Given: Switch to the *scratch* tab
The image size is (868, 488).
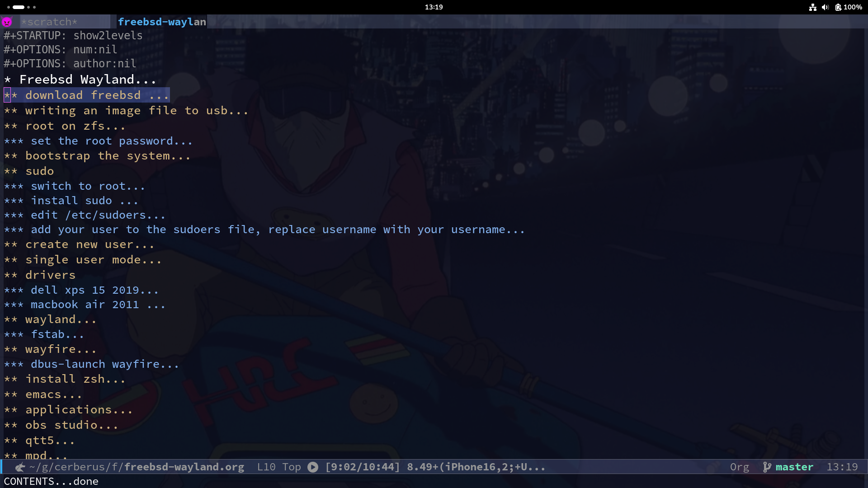Looking at the screenshot, I should coord(50,22).
